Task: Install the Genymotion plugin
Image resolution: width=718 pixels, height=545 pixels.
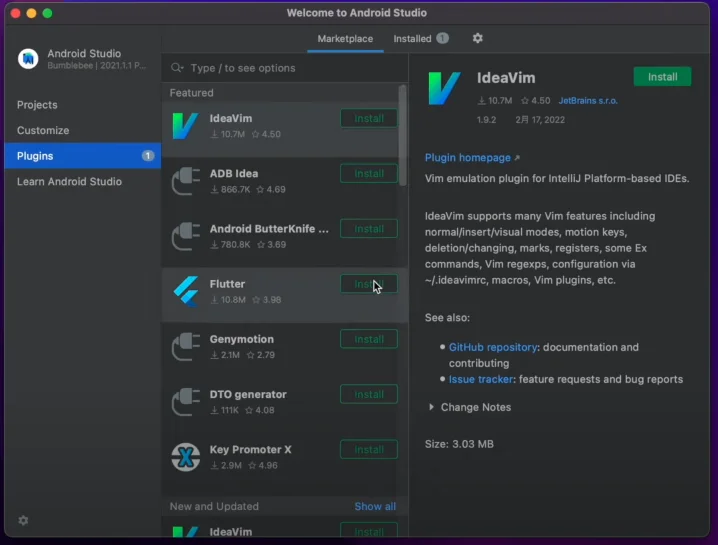Action: [369, 339]
